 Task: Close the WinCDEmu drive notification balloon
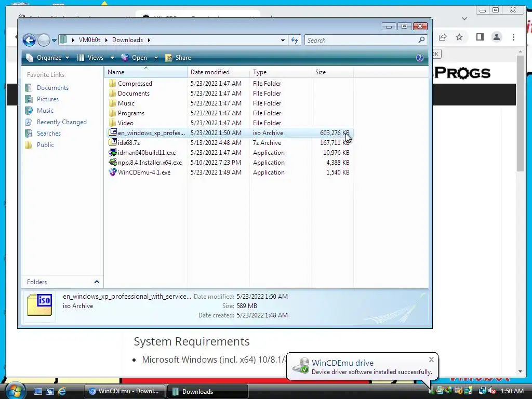point(431,360)
